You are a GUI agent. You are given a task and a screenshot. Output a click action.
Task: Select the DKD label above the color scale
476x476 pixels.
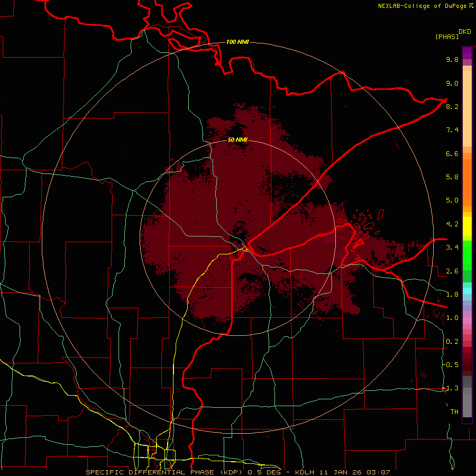coord(465,32)
